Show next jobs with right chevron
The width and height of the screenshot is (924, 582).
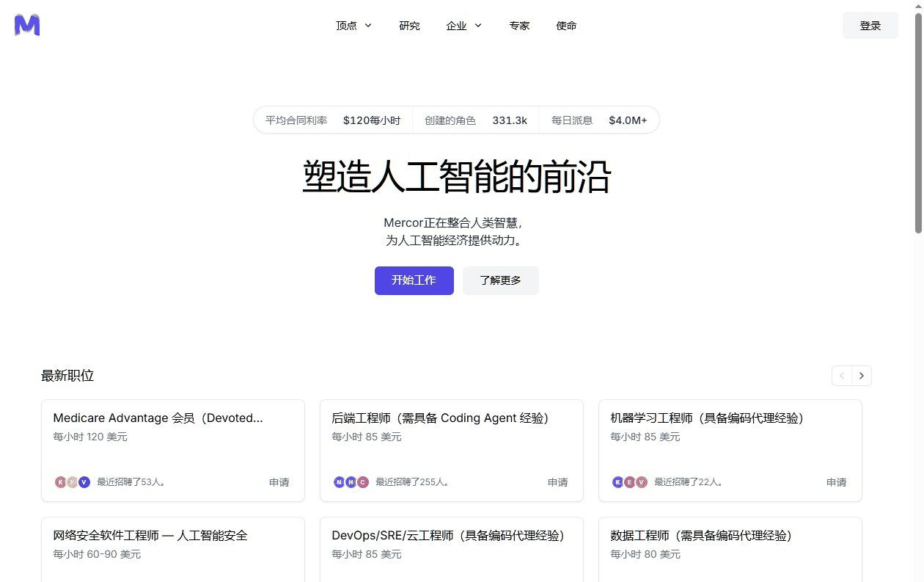point(862,376)
